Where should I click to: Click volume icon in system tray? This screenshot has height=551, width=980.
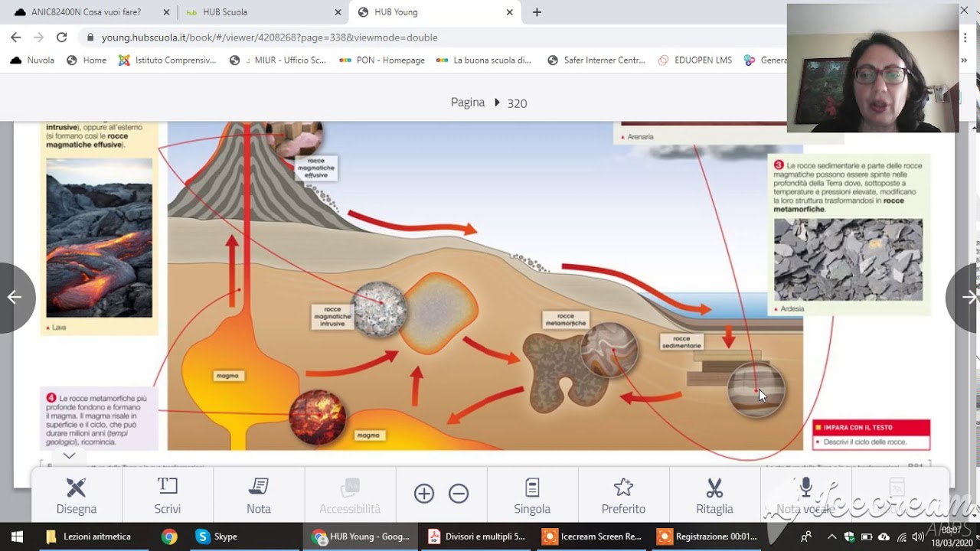[x=917, y=536]
